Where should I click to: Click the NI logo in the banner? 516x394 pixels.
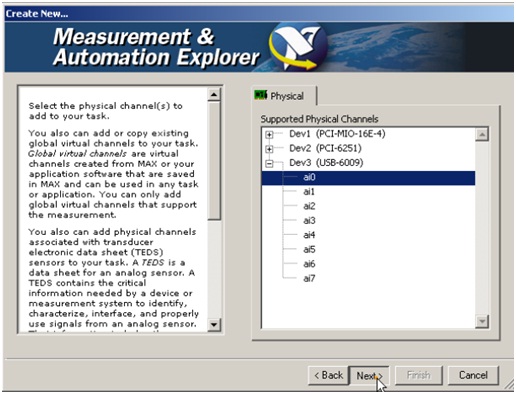[x=298, y=46]
